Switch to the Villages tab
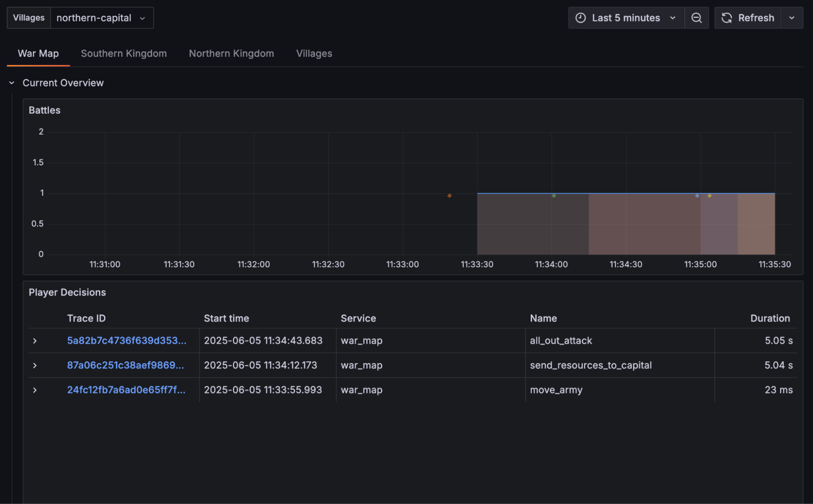 click(314, 53)
